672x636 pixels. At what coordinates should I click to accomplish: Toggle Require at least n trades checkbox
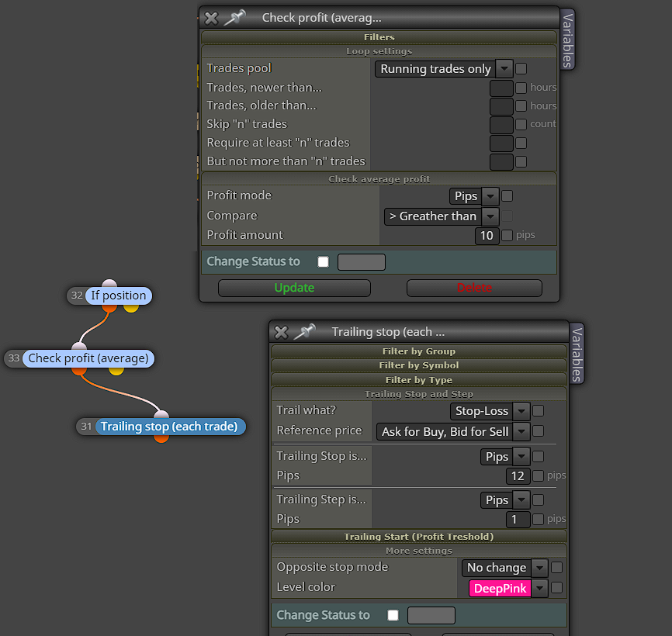tap(521, 143)
